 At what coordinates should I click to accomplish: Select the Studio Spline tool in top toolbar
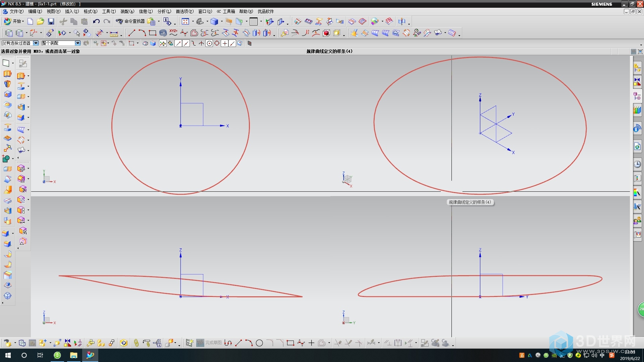coord(184,33)
